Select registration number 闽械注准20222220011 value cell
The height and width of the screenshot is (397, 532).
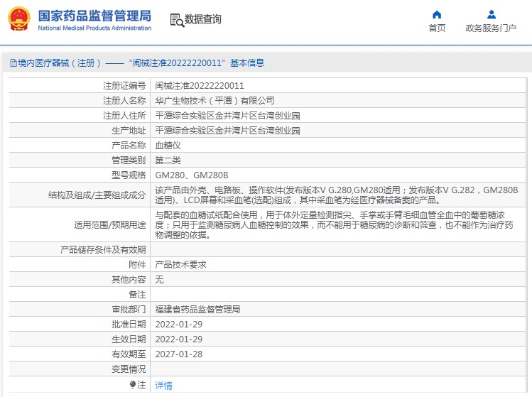pyautogui.click(x=338, y=85)
